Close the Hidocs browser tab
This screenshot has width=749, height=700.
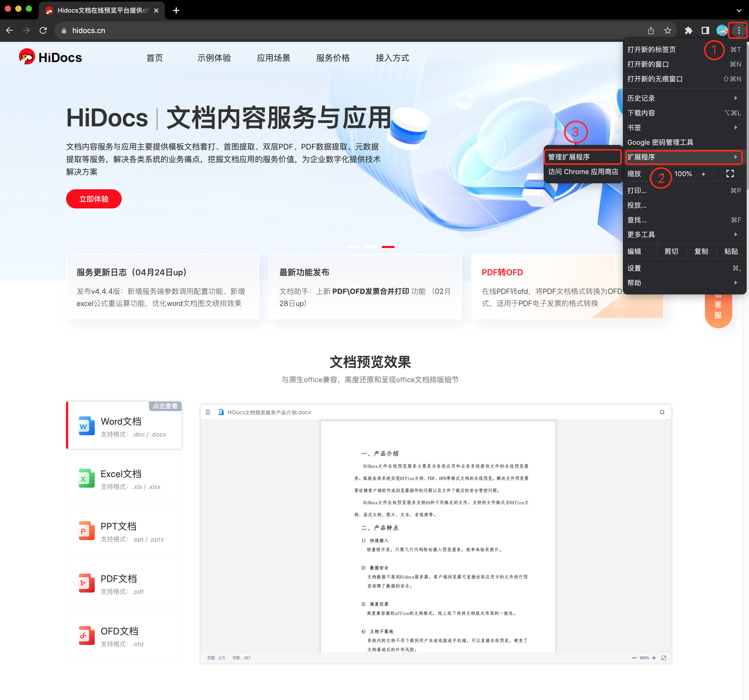[156, 10]
